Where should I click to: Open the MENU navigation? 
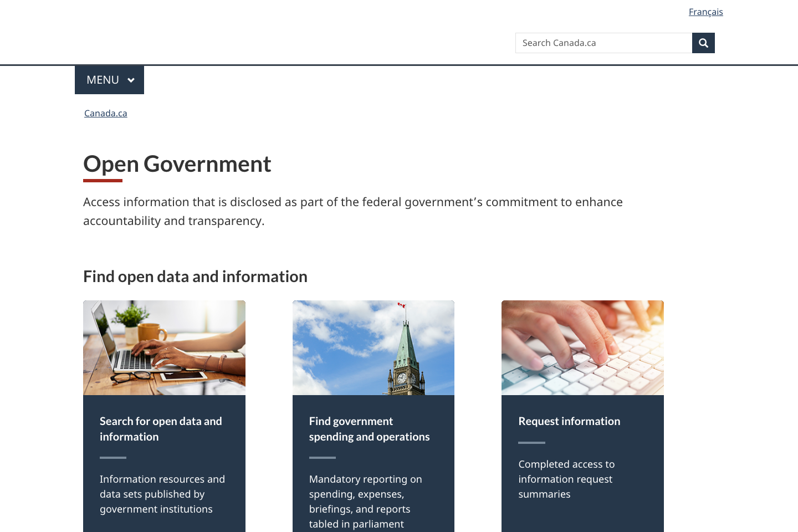(x=109, y=80)
